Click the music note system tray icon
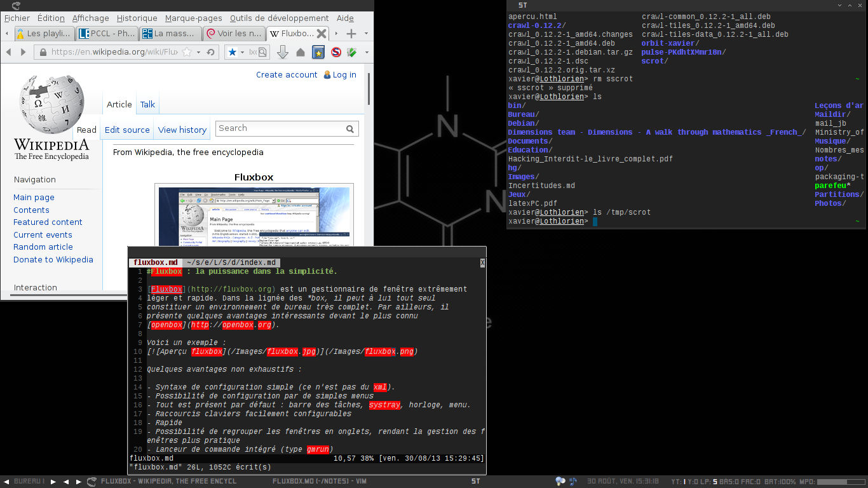The image size is (868, 488). [573, 481]
